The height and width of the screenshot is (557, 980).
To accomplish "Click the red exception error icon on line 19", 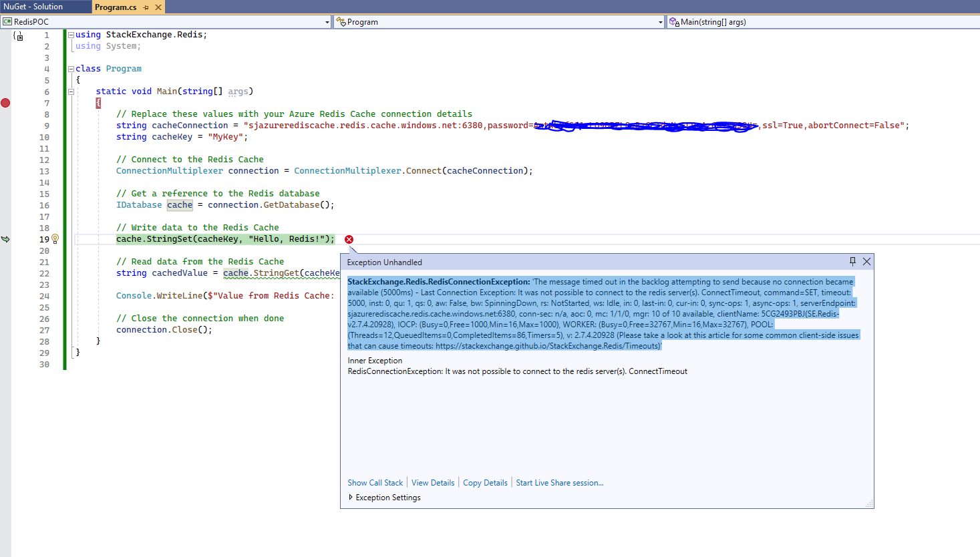I will click(x=349, y=239).
